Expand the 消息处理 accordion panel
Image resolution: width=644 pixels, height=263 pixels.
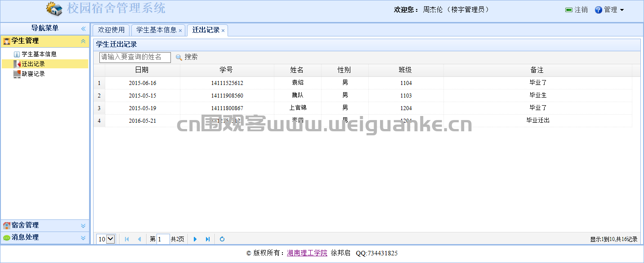tap(83, 238)
